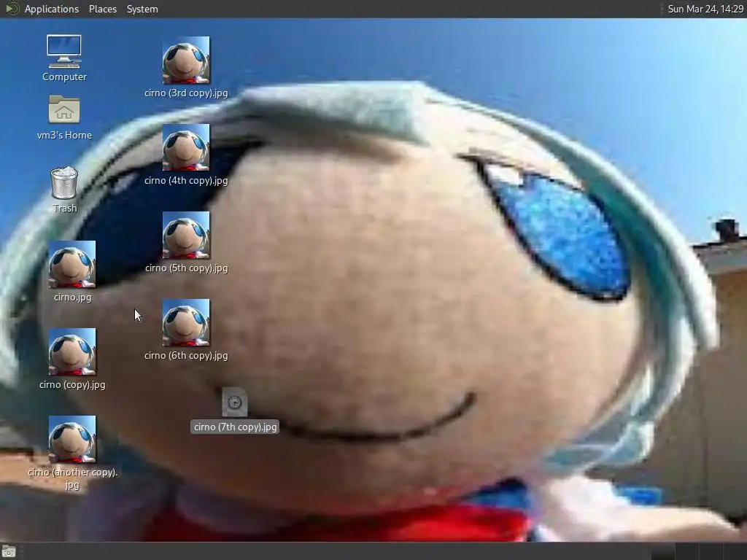Click the "cirno (5th copy).jpg" filename label
Viewport: 747px width, 560px height.
point(186,268)
